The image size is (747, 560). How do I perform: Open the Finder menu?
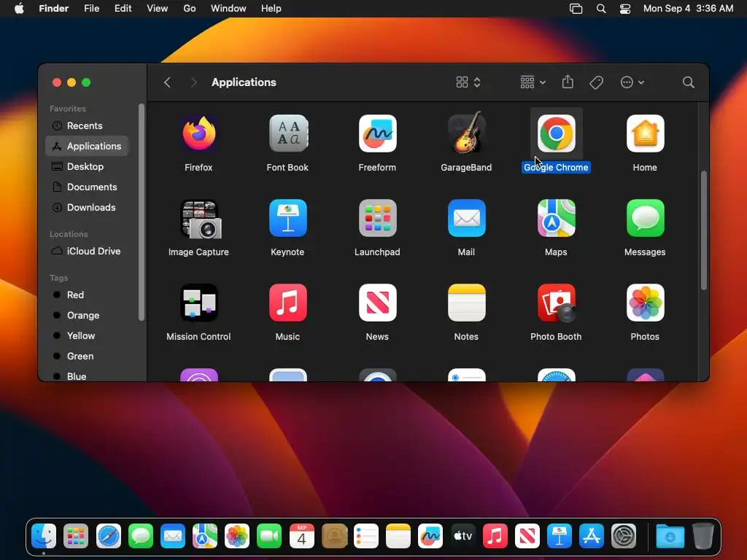(53, 9)
